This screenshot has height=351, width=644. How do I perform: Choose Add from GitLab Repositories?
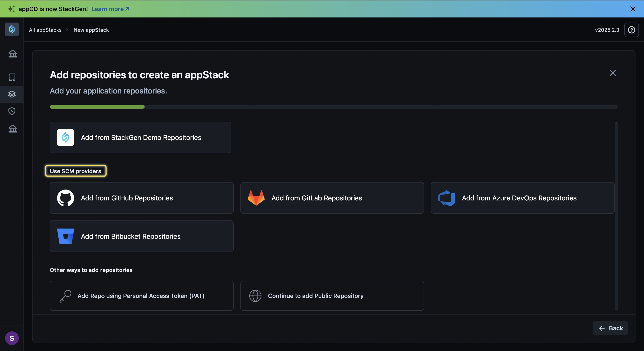332,198
